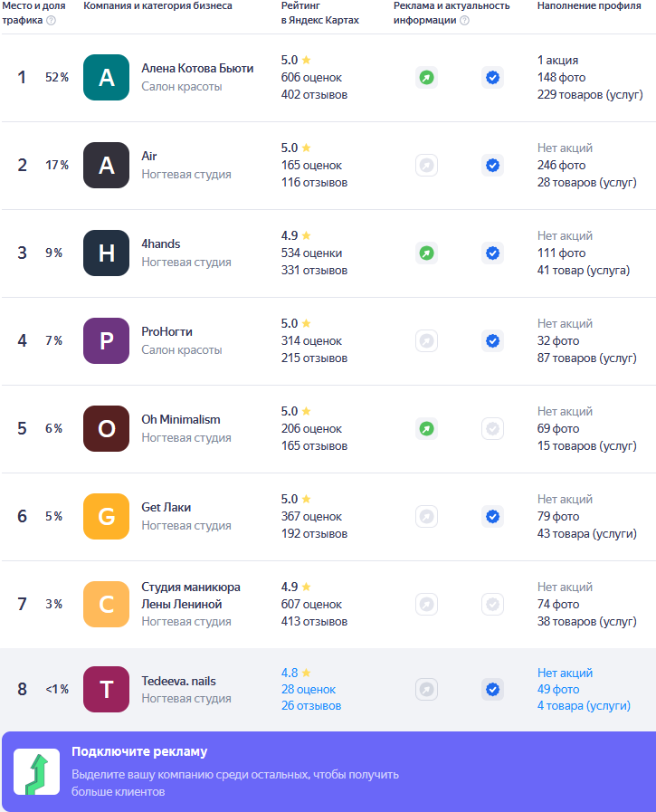Click the "T" avatar of Tedeeva. nails

[x=107, y=690]
